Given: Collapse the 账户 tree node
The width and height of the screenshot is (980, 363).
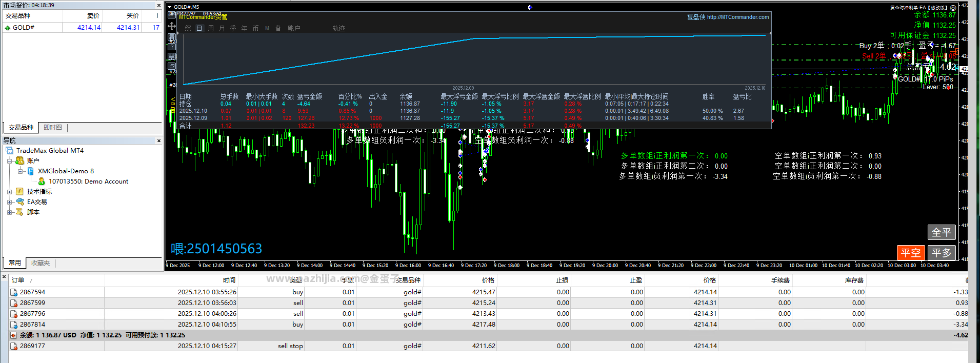Looking at the screenshot, I should pos(9,160).
